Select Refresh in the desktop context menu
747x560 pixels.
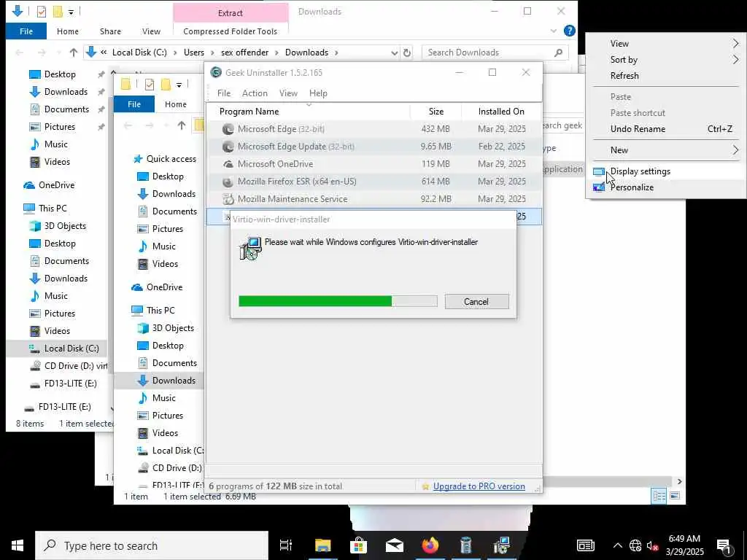point(624,76)
